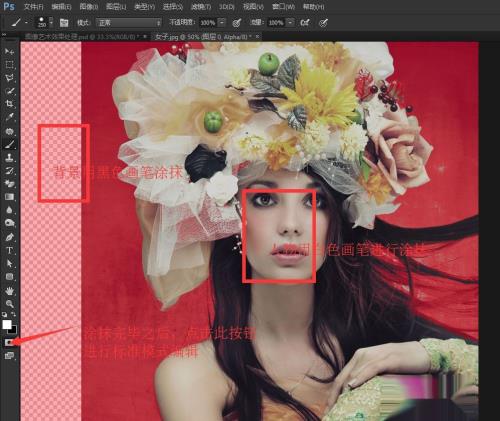Switch to the 女子.jpg document tab

pyautogui.click(x=203, y=37)
